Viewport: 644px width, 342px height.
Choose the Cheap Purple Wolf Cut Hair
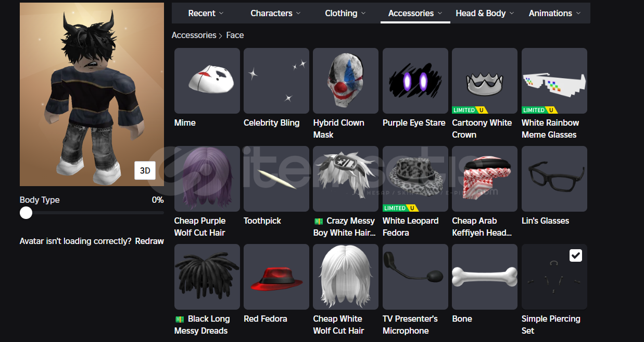[207, 179]
